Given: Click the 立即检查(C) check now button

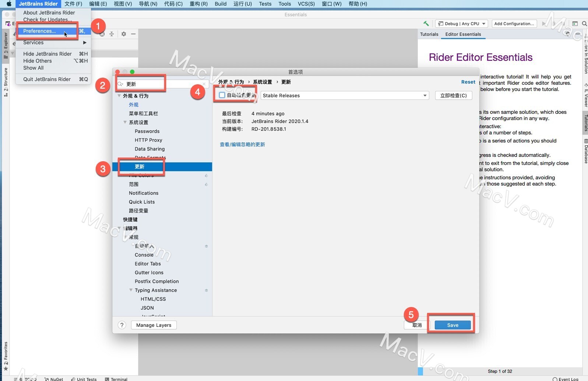Looking at the screenshot, I should tap(454, 95).
